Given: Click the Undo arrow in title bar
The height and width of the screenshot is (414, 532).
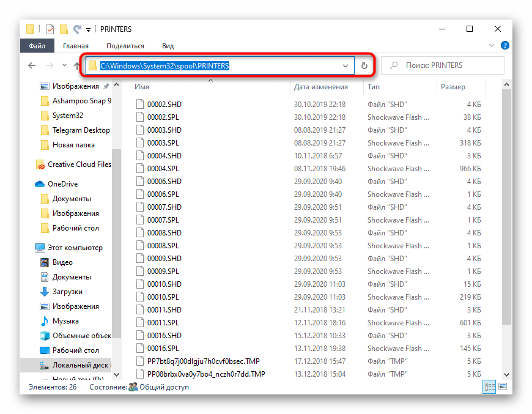Looking at the screenshot, I should point(77,29).
